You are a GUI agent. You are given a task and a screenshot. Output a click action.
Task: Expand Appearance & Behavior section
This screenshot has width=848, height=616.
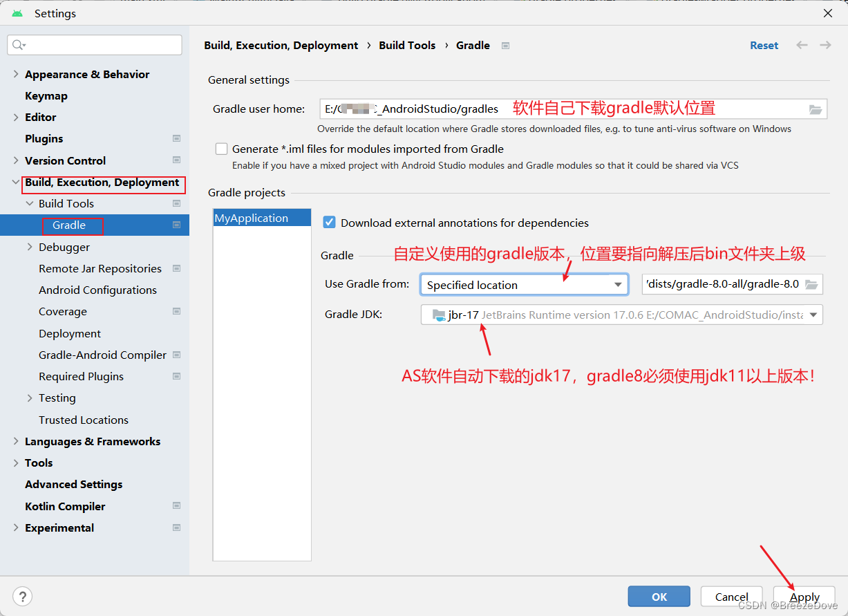(15, 74)
